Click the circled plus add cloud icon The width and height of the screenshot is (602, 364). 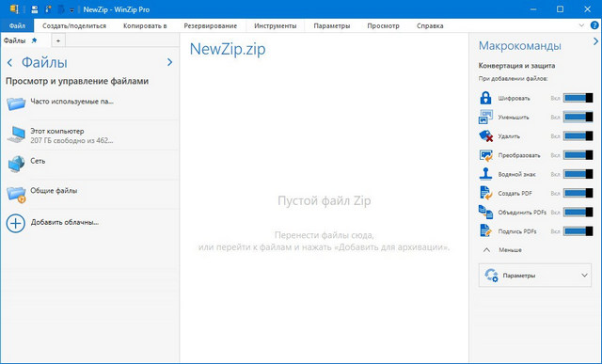[x=16, y=223]
